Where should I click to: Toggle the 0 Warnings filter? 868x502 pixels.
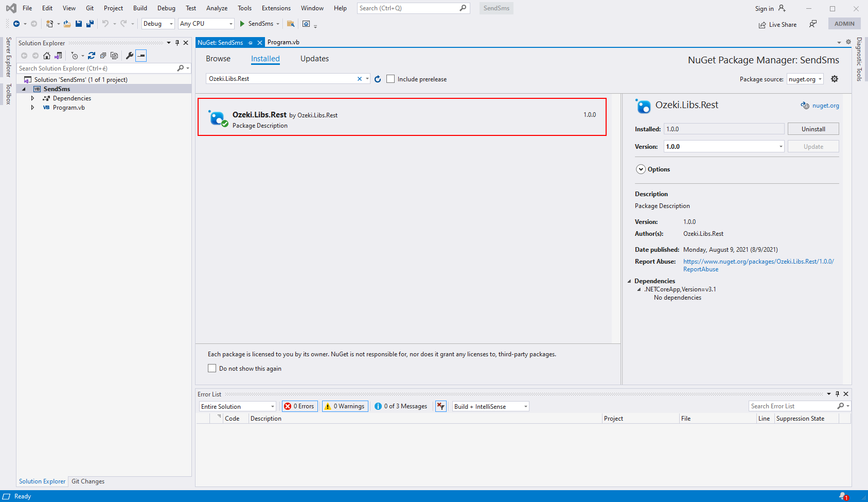tap(345, 406)
